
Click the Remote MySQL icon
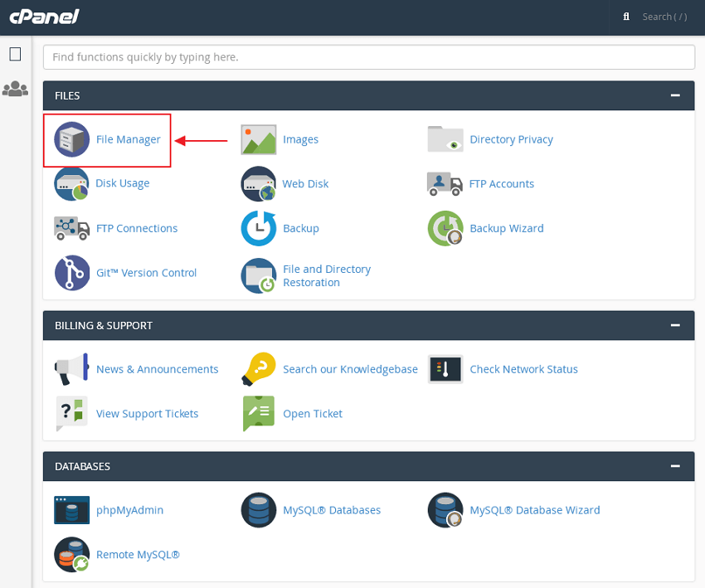coord(71,555)
